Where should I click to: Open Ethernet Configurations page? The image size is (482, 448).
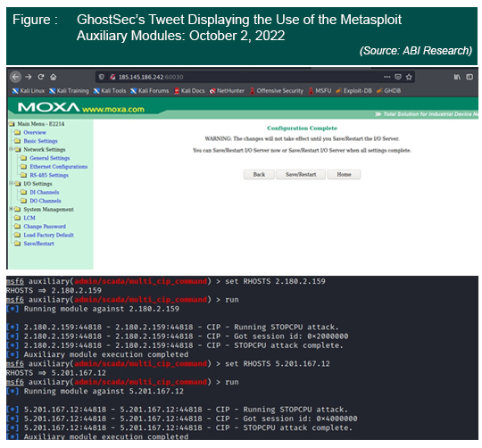point(59,167)
